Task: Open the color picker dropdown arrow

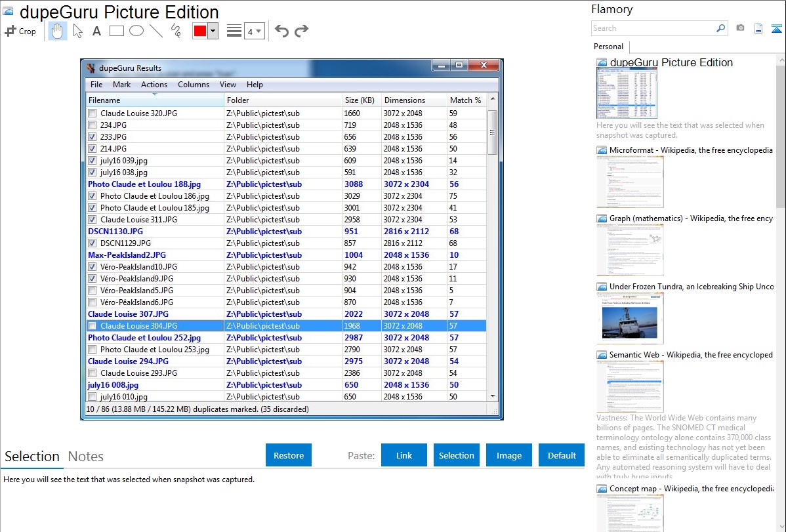Action: click(x=213, y=31)
